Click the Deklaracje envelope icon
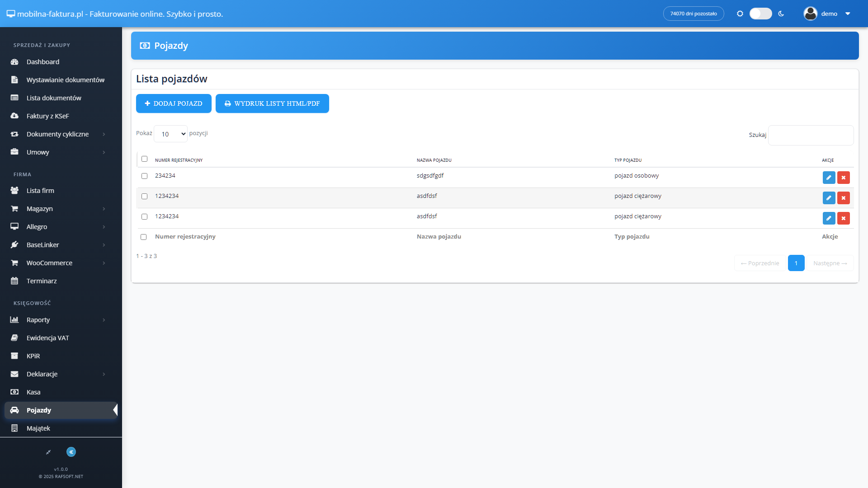The height and width of the screenshot is (488, 868). (x=14, y=374)
